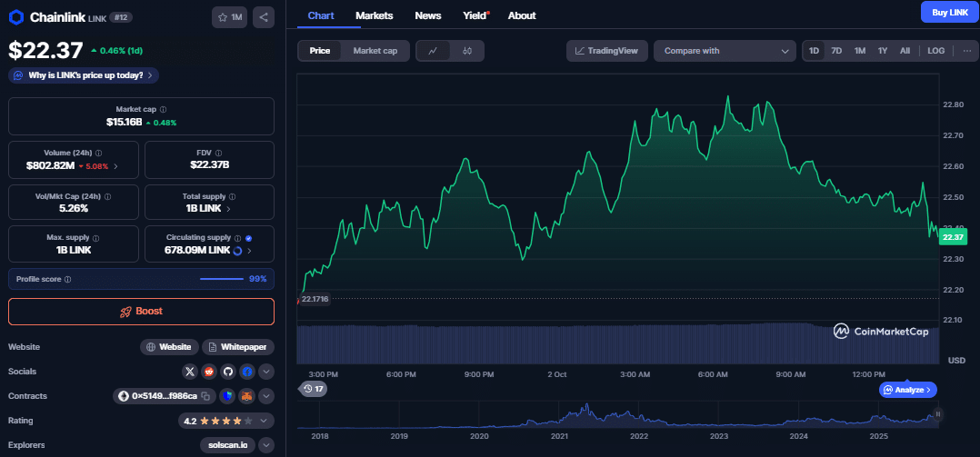Open the Yield tab
Screen dimensions: 980x457
coord(475,15)
